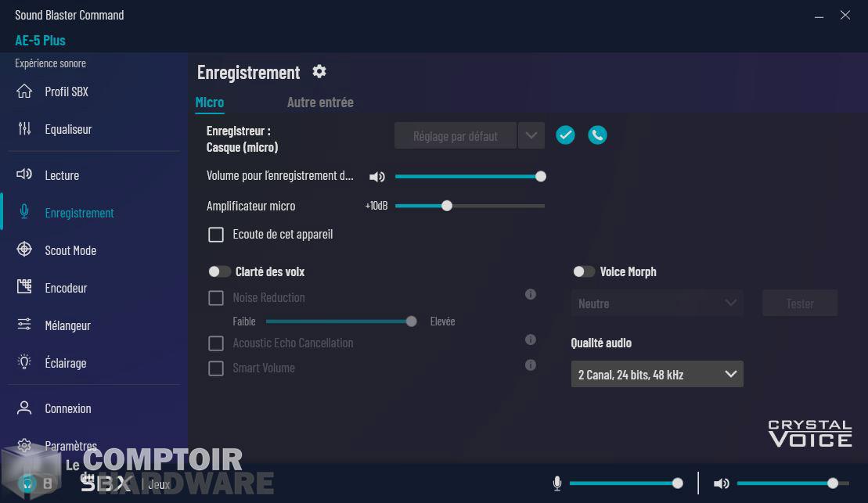Click the light bulb icon beside Éclairage

pyautogui.click(x=24, y=362)
